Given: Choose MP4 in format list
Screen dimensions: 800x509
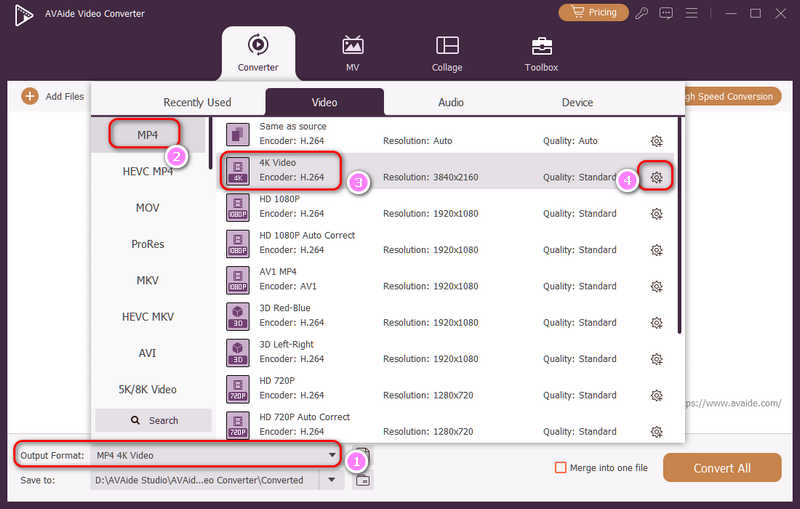Looking at the screenshot, I should (x=147, y=135).
